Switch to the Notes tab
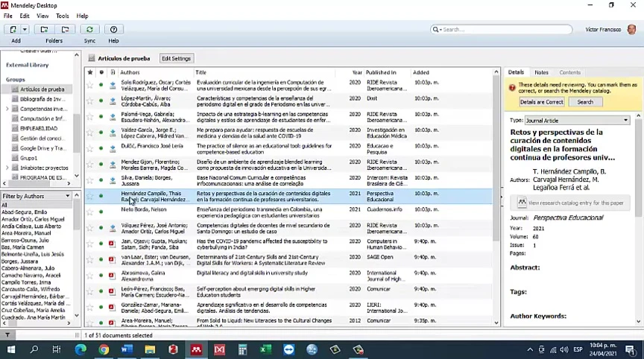644x359 pixels. 541,72
